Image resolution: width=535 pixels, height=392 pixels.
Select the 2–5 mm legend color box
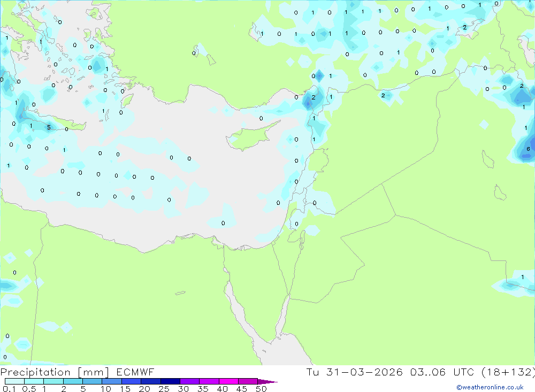(73, 381)
